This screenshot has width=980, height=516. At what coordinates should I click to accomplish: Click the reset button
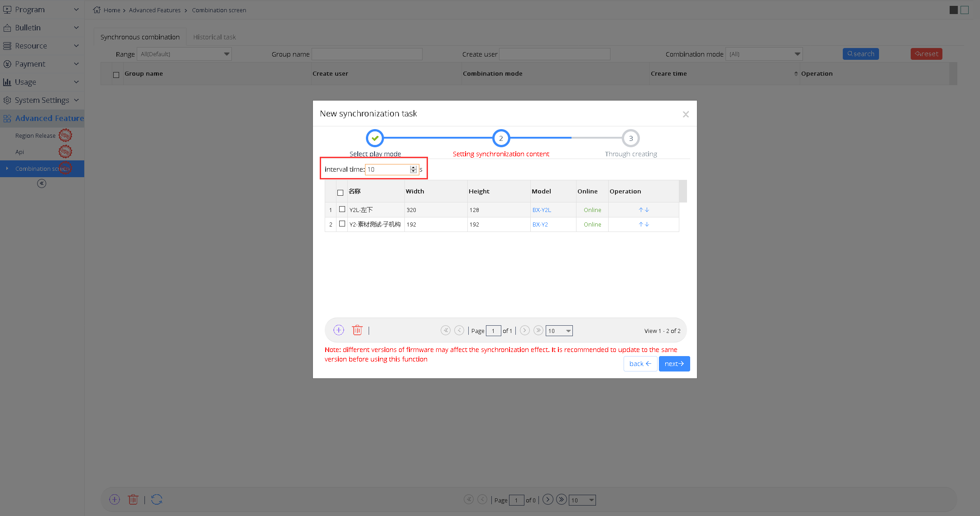click(x=927, y=54)
